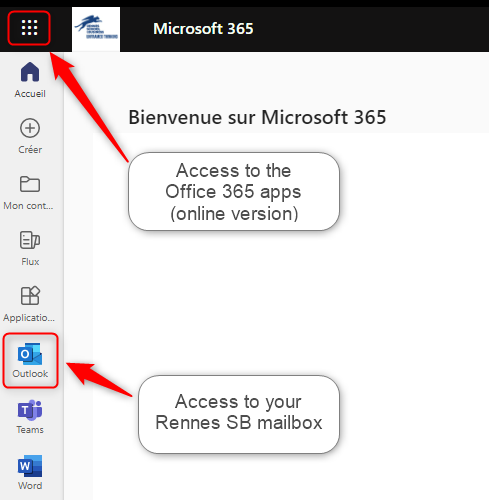The width and height of the screenshot is (489, 500).
Task: Click the Accueil label in sidebar
Action: click(x=30, y=94)
